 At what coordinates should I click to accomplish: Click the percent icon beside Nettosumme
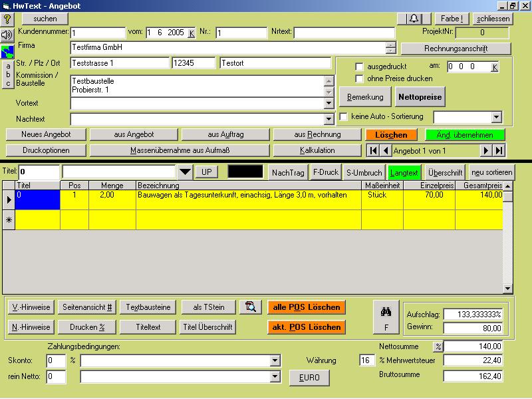pyautogui.click(x=438, y=346)
